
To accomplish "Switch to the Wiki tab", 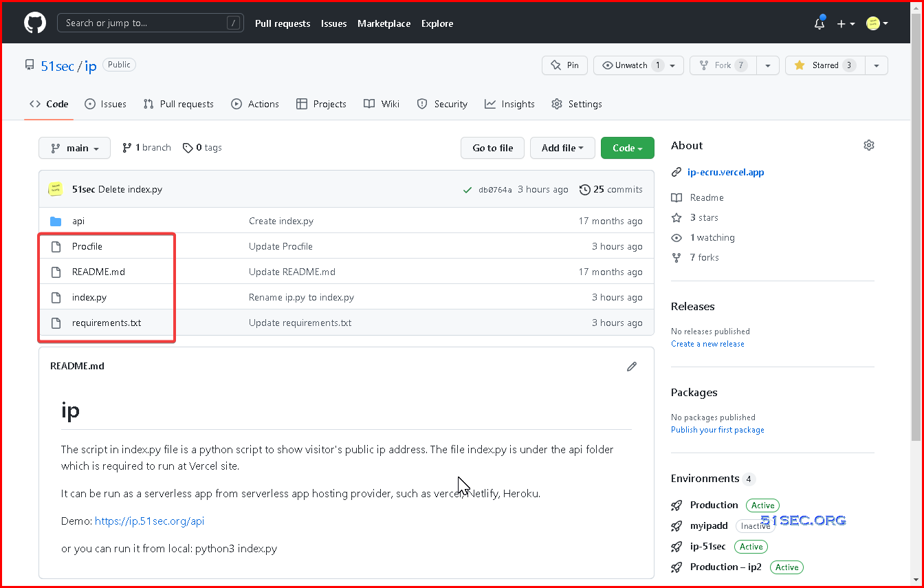I will pyautogui.click(x=382, y=104).
